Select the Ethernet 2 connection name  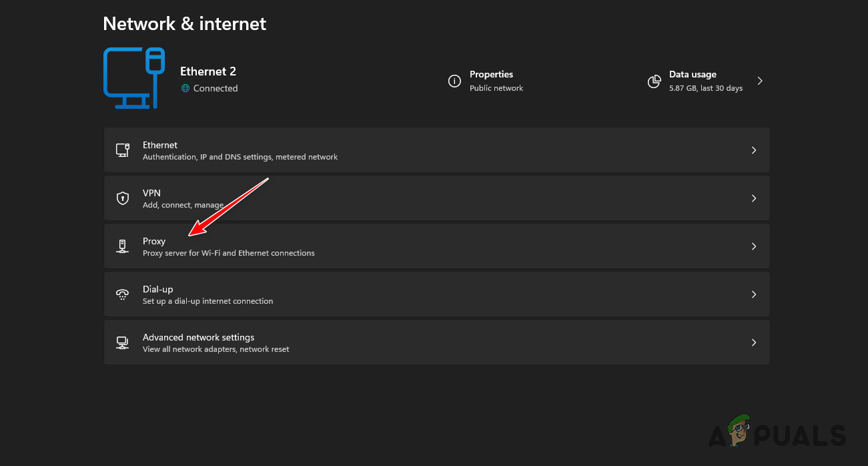pos(208,71)
